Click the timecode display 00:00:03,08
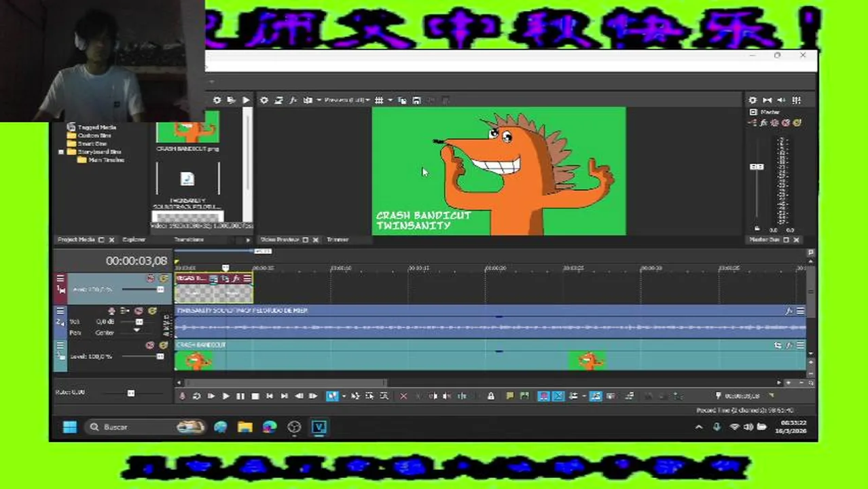The width and height of the screenshot is (868, 489). click(136, 261)
